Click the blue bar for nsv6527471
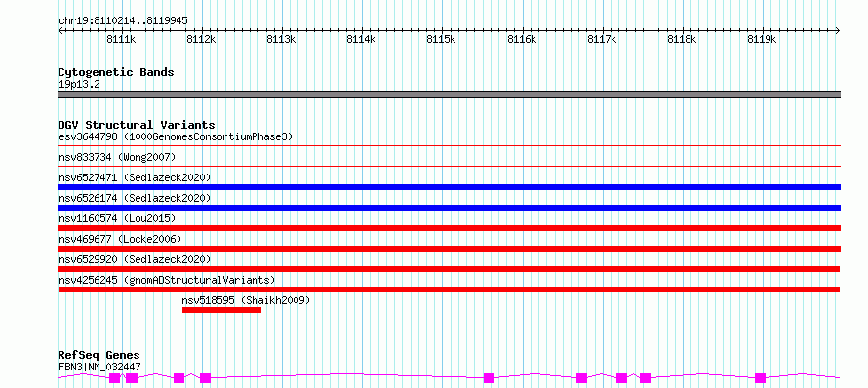The image size is (868, 388). 449,187
